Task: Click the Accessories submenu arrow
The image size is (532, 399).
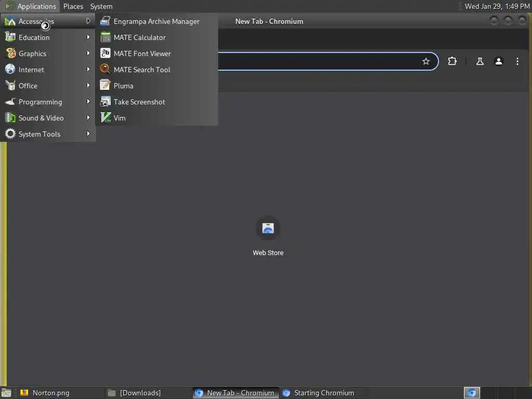Action: tap(88, 21)
